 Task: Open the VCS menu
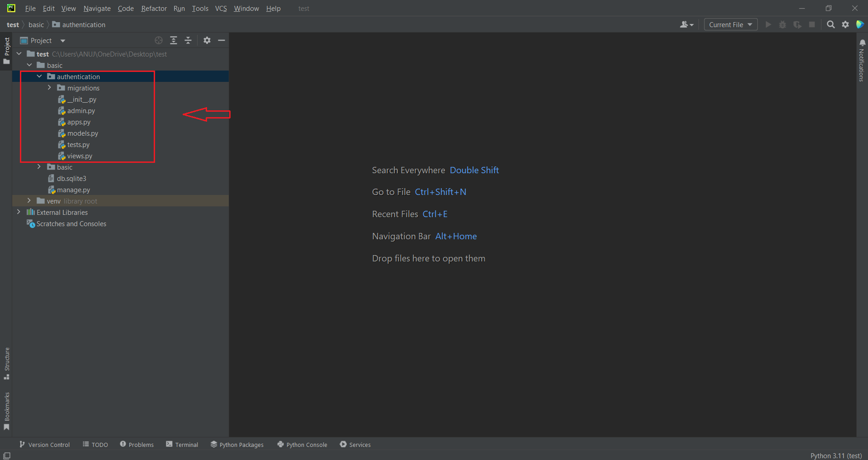[x=221, y=8]
